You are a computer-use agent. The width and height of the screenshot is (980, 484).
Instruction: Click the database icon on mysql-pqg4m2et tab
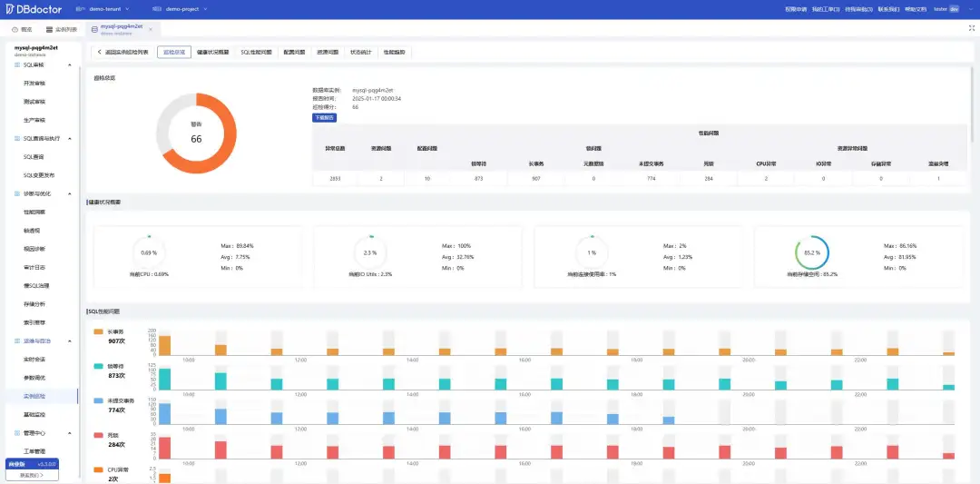point(94,29)
